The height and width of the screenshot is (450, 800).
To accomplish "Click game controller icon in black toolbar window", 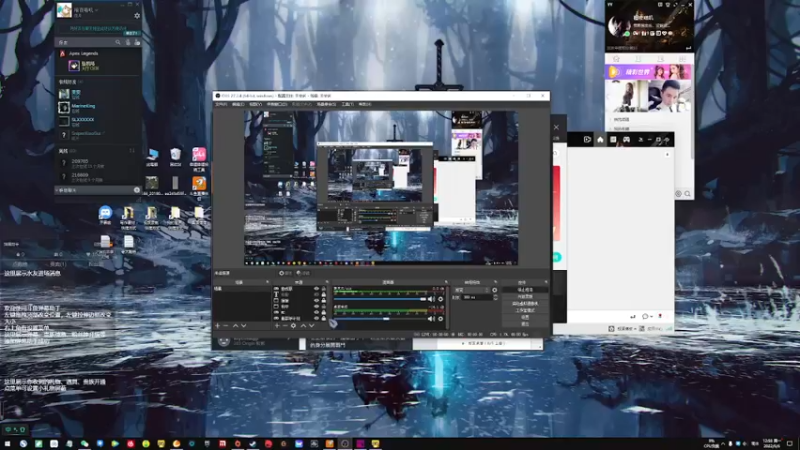I will click(627, 139).
